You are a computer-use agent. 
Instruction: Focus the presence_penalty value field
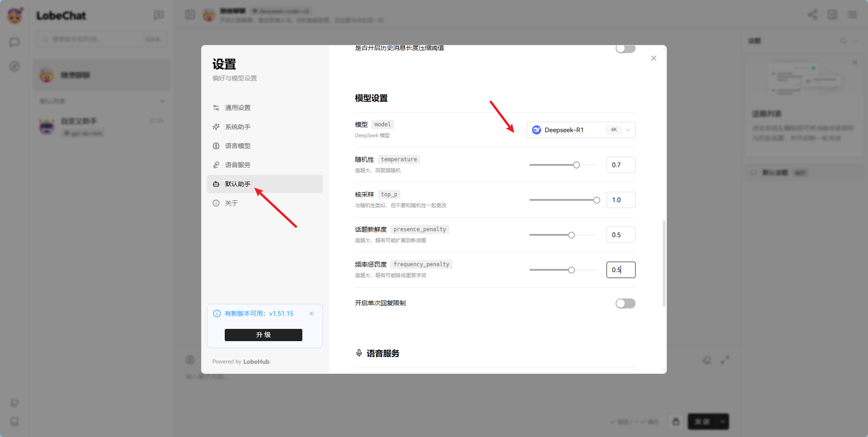click(621, 235)
